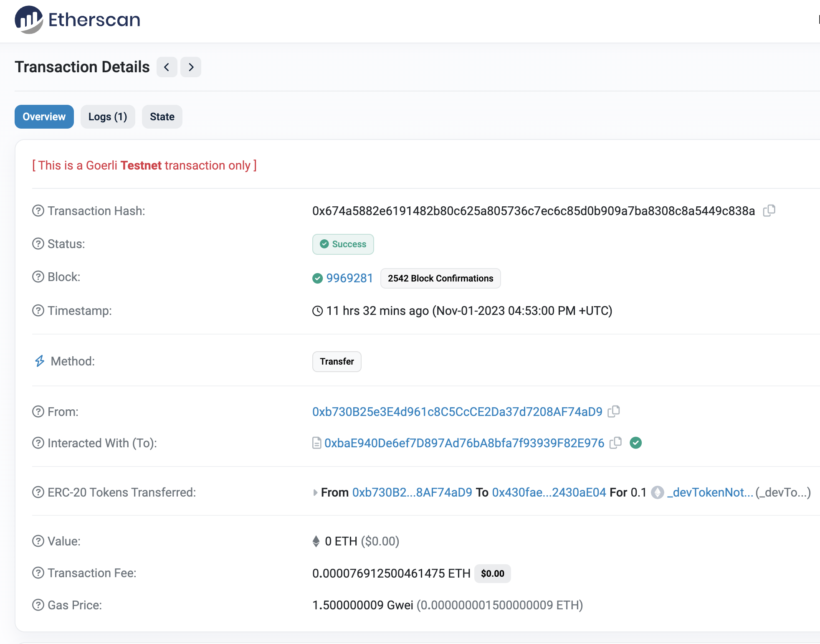The width and height of the screenshot is (820, 644).
Task: Click the help icon beside Gas Price
Action: [38, 605]
